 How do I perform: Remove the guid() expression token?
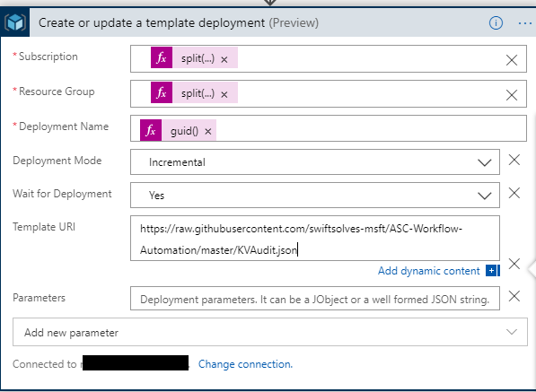pos(207,132)
